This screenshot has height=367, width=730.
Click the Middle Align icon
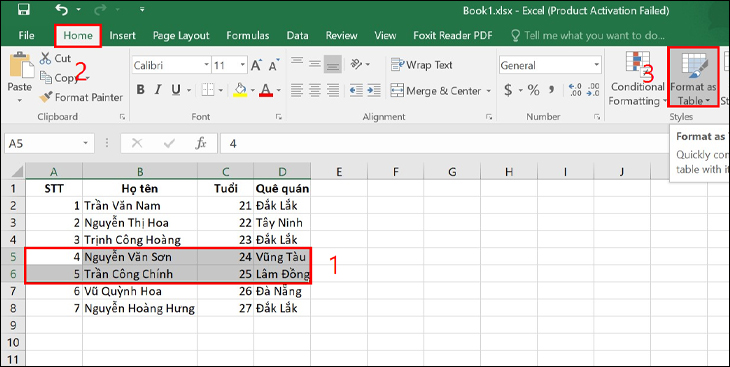tap(315, 64)
